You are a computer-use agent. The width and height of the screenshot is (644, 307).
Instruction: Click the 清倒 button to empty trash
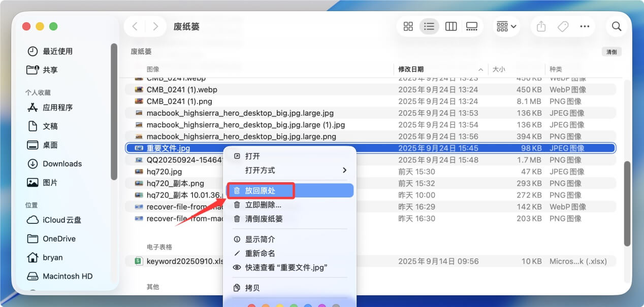click(x=611, y=51)
